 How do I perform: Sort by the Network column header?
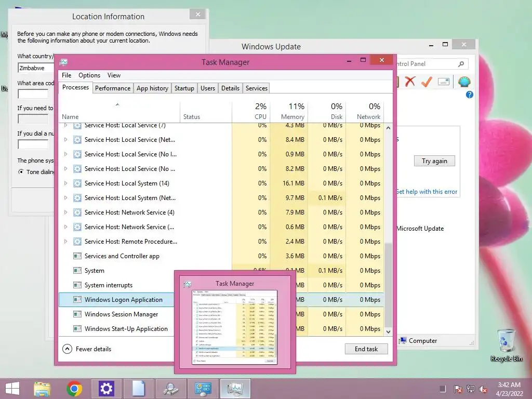[365, 111]
